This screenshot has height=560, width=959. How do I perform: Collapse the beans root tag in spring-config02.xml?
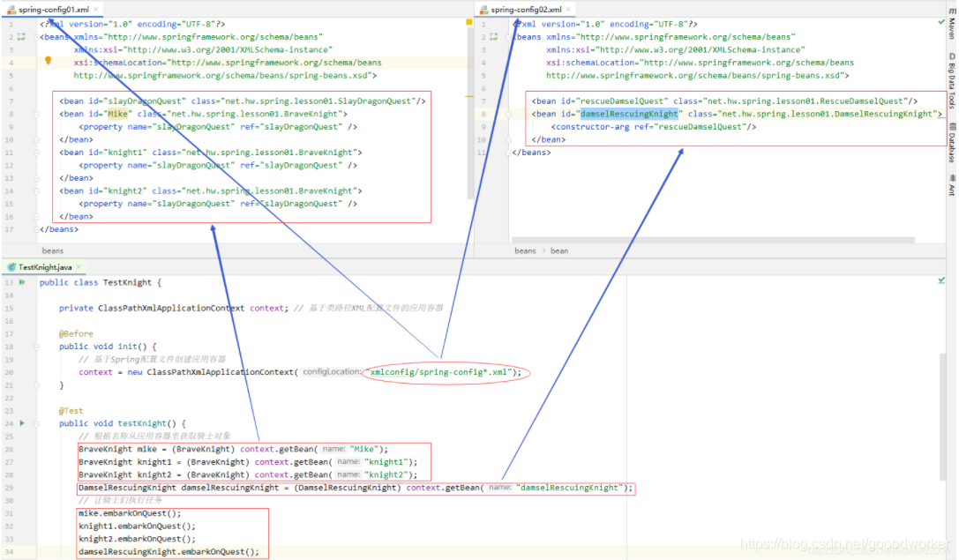point(508,37)
